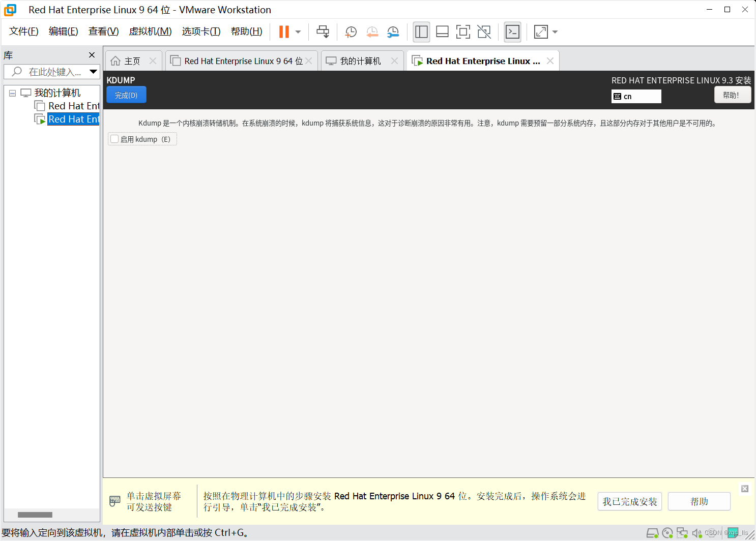
Task: Switch to Unity mode
Action: click(484, 32)
